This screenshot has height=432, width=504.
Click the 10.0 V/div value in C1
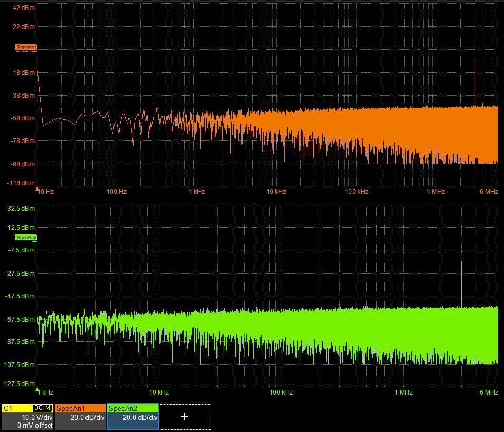(37, 418)
